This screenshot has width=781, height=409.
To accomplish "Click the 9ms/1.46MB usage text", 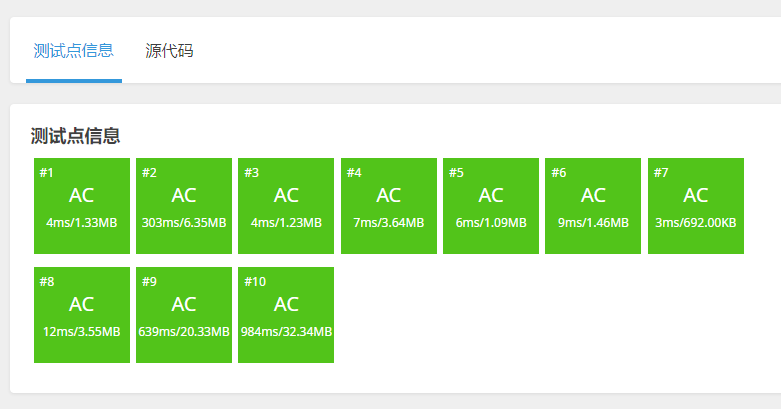I will [x=594, y=222].
